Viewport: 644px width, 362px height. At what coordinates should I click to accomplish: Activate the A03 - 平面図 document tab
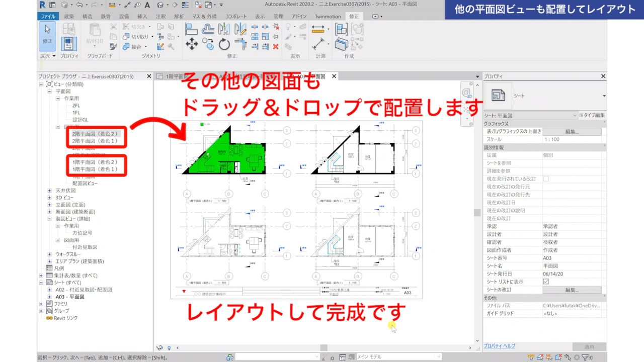coord(311,76)
